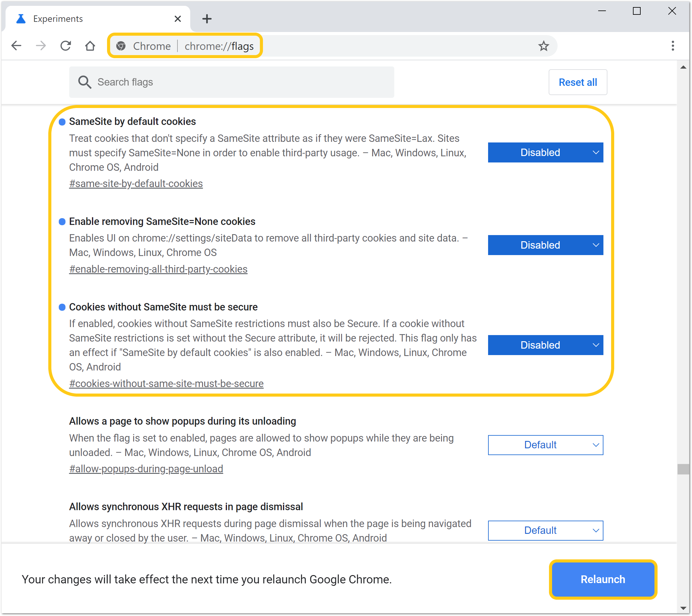Open the #cookies-without-same-site-must-be-secure link
The height and width of the screenshot is (616, 692).
click(x=166, y=383)
